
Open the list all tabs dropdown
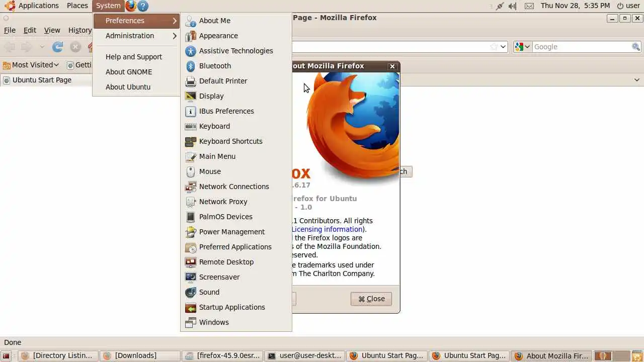(636, 80)
